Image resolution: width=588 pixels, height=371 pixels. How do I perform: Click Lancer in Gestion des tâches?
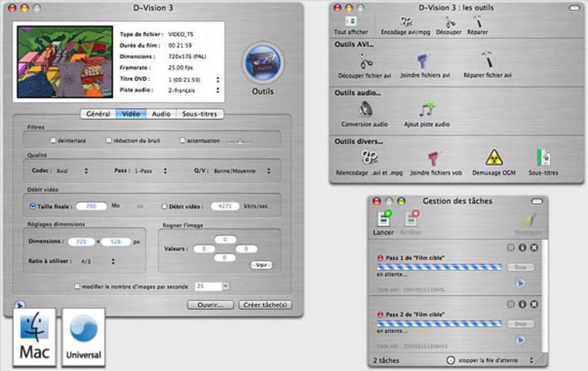(383, 223)
